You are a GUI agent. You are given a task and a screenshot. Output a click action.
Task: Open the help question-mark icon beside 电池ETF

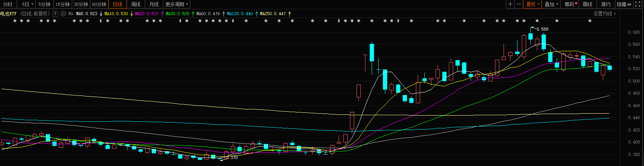click(55, 14)
